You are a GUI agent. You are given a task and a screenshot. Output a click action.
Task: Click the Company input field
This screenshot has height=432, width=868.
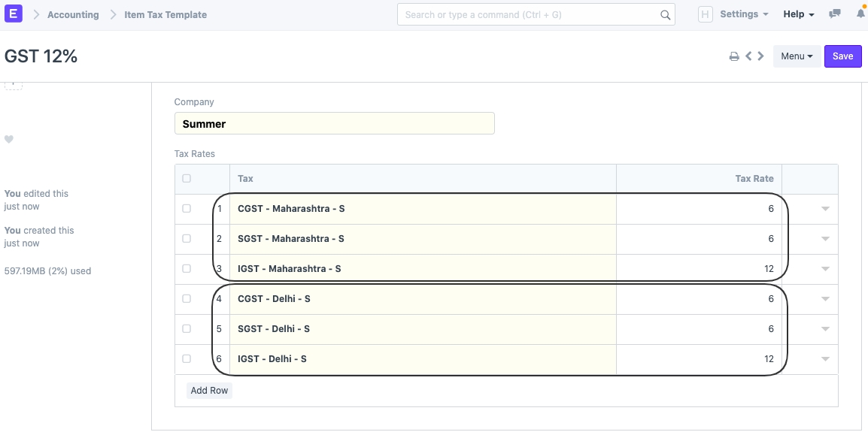334,124
